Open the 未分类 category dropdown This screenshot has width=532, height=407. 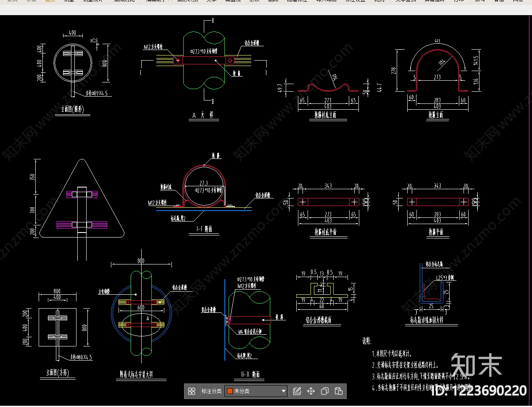(256, 391)
